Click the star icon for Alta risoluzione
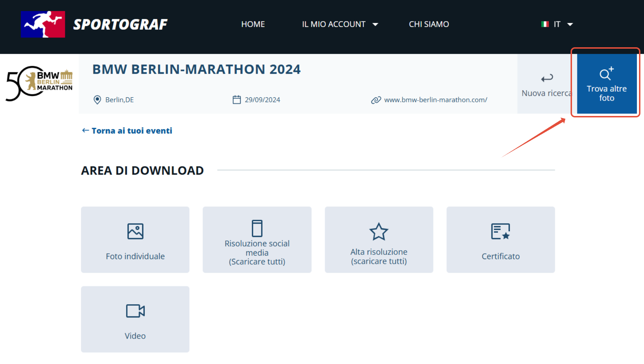 379,232
